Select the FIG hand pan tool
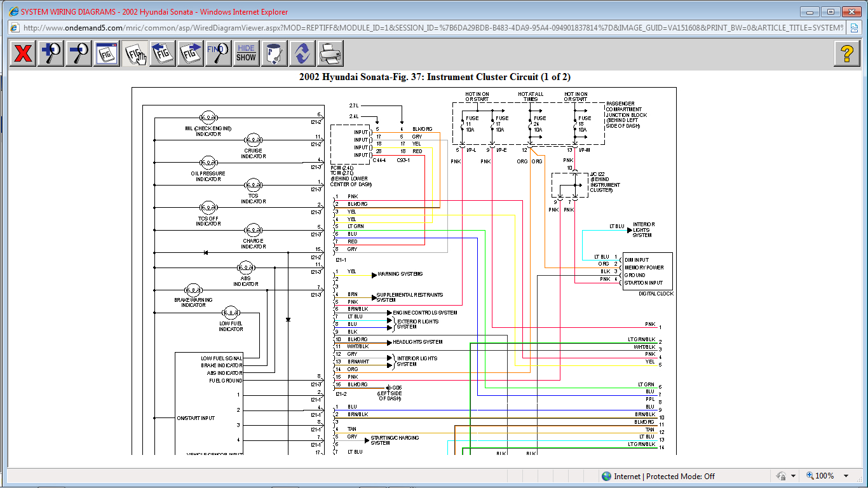The image size is (868, 488). point(135,53)
